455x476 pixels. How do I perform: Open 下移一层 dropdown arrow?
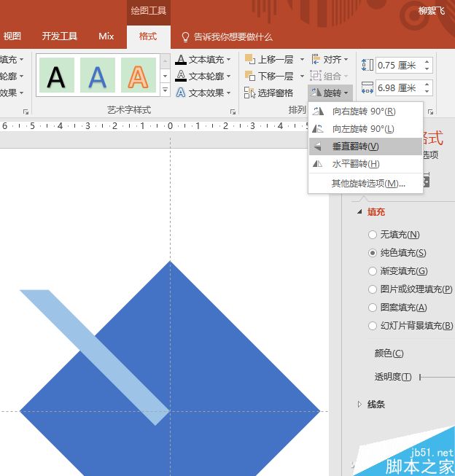302,76
